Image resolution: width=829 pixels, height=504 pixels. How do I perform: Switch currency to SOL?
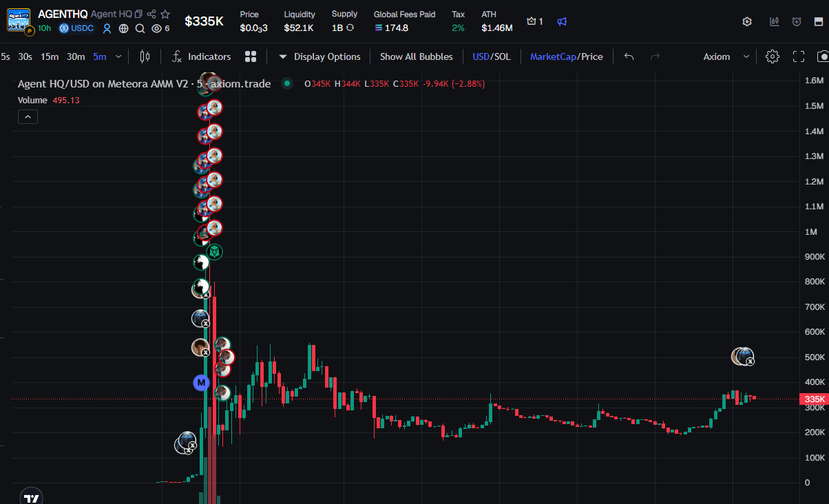(x=502, y=56)
